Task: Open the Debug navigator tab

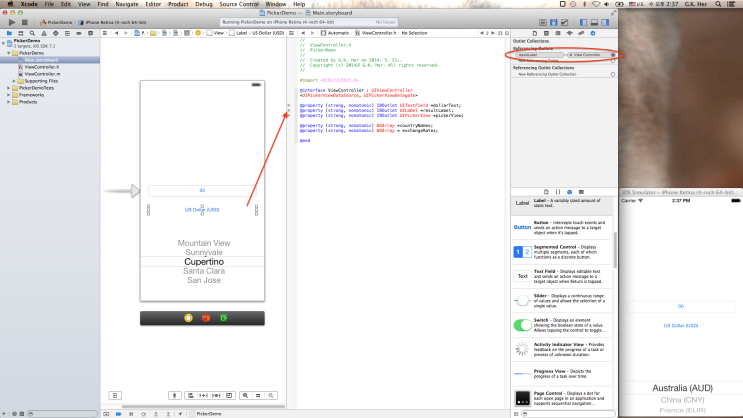Action: tap(67, 33)
